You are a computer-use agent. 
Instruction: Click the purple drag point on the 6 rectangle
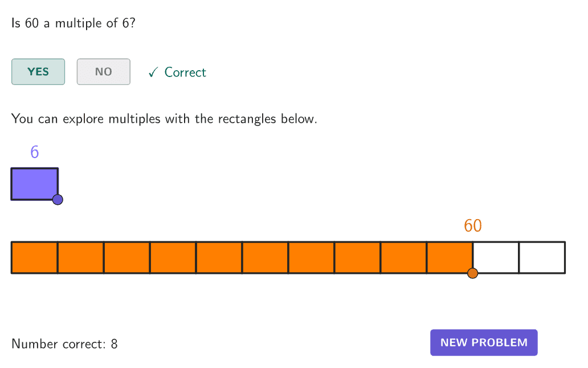[58, 199]
